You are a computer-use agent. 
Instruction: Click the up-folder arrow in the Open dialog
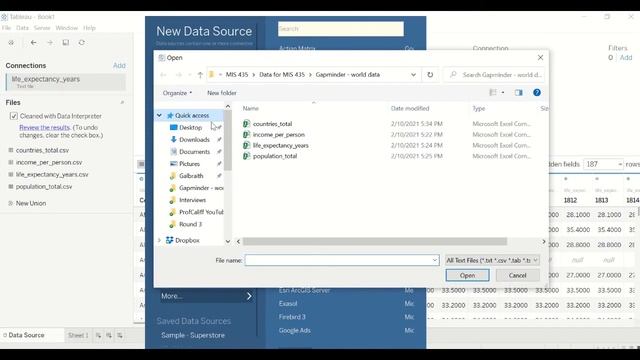pos(200,75)
